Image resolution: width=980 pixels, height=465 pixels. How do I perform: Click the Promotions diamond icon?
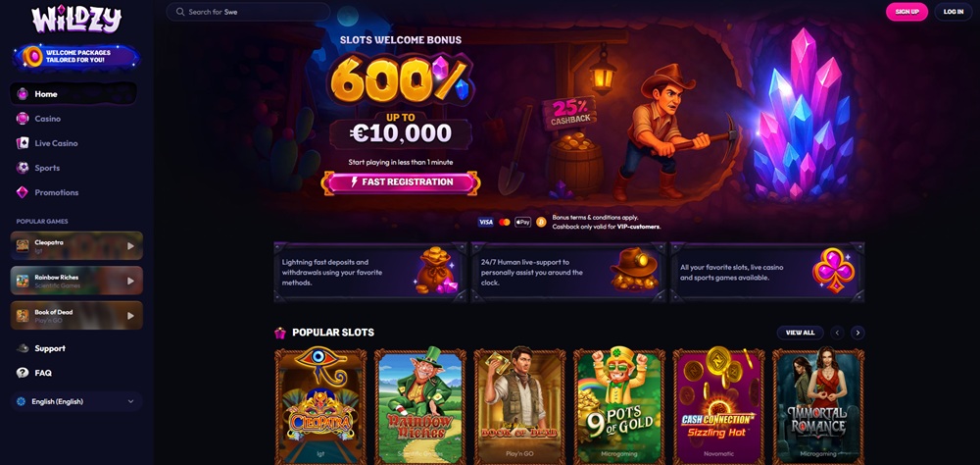(23, 192)
